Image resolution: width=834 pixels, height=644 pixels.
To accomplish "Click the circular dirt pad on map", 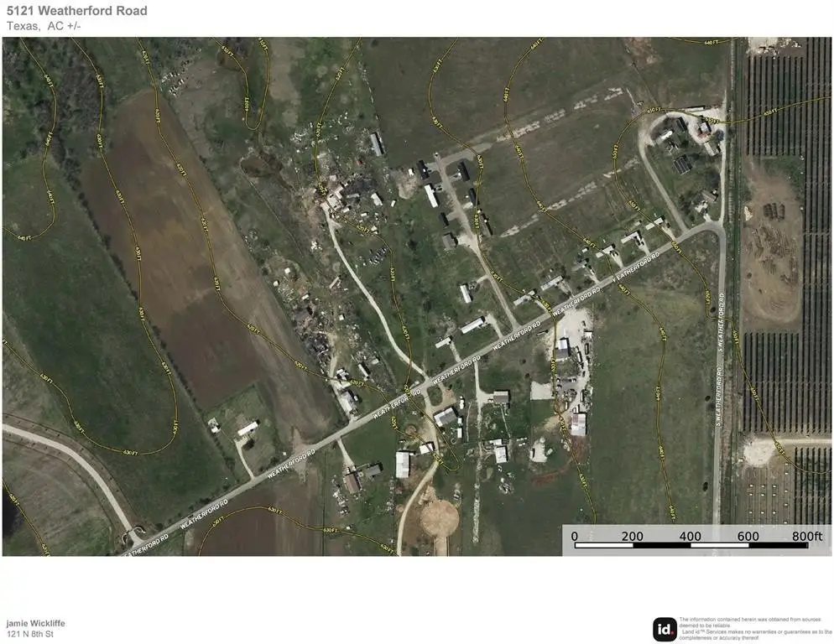I will tap(439, 517).
